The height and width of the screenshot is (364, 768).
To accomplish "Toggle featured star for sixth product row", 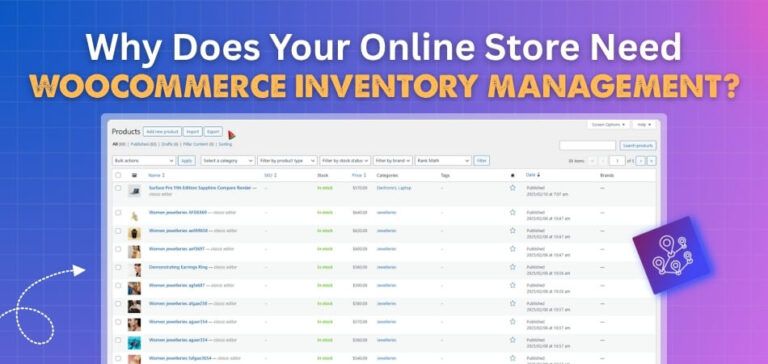I will (x=512, y=285).
